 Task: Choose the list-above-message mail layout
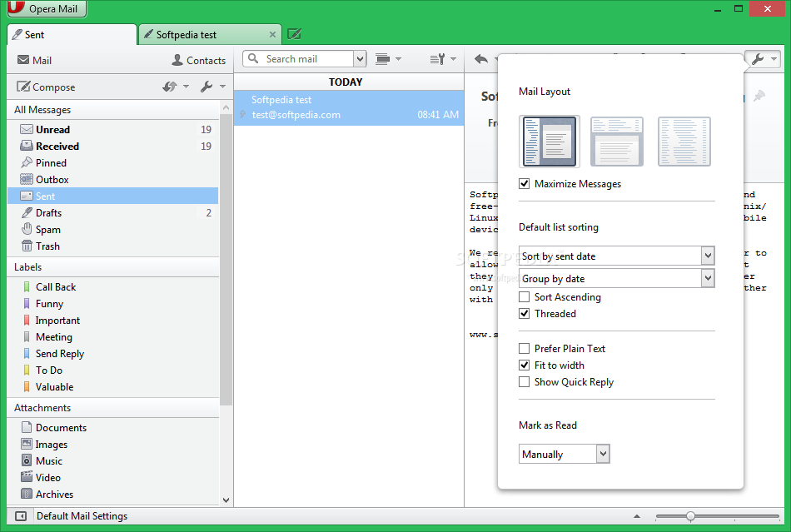[616, 142]
